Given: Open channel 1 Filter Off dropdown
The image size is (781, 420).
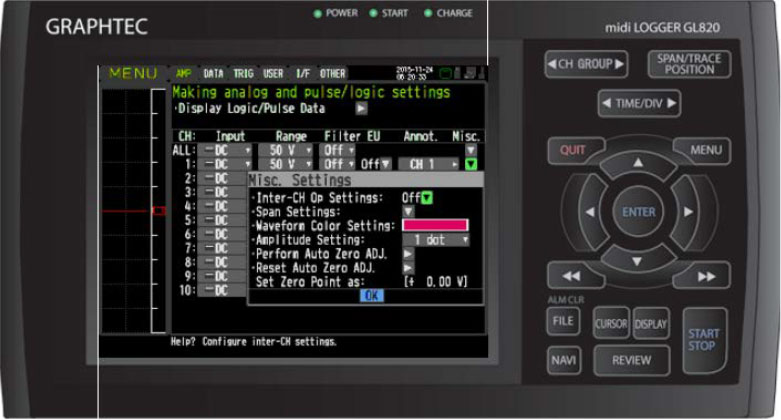Looking at the screenshot, I should pyautogui.click(x=337, y=164).
